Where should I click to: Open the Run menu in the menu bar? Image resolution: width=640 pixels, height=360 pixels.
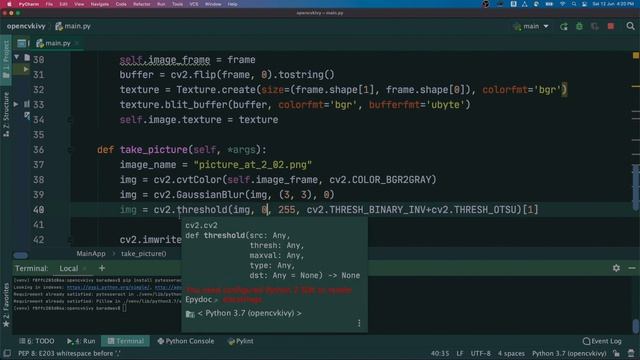pyautogui.click(x=161, y=4)
